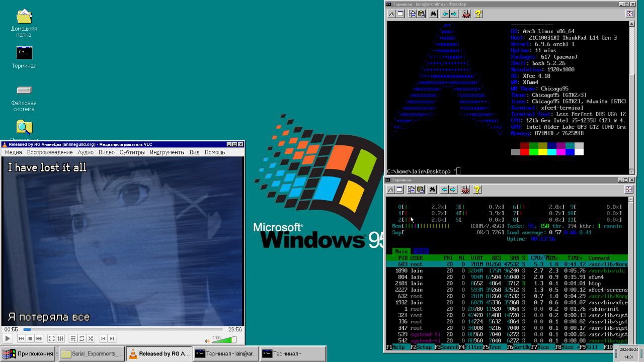Click yellow Help question mark in top terminal
Screen dimensions: 644x362
point(478,14)
